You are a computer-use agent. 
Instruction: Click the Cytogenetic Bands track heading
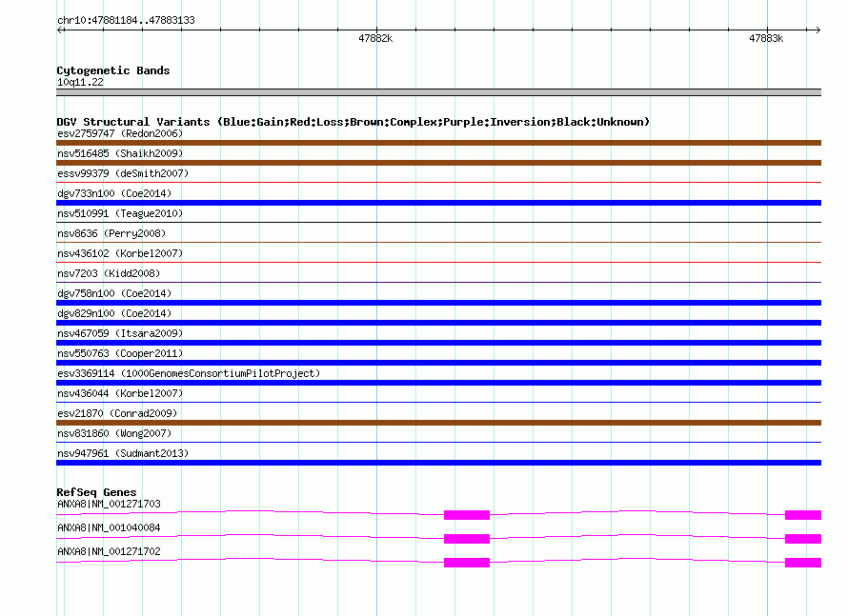[113, 70]
